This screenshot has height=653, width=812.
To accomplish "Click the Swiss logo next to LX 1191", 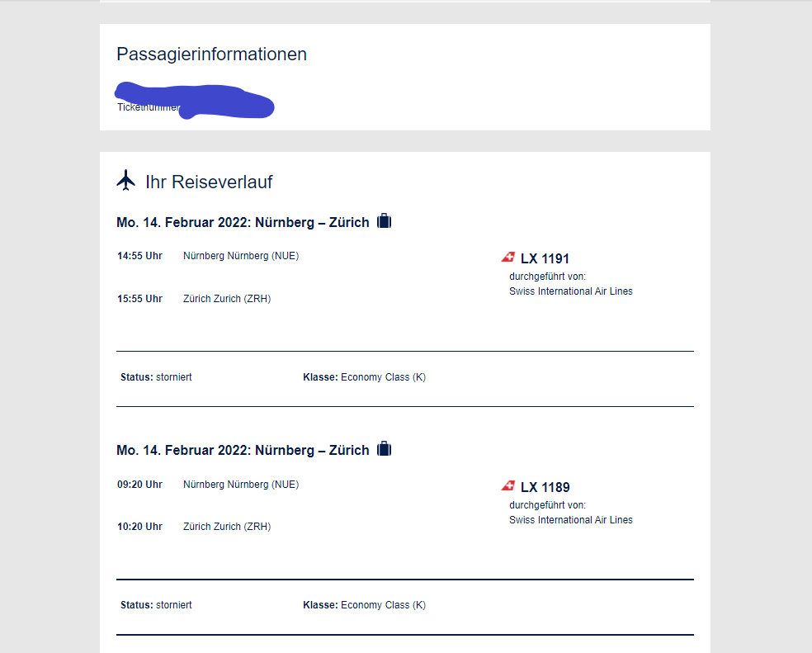I will coord(508,258).
